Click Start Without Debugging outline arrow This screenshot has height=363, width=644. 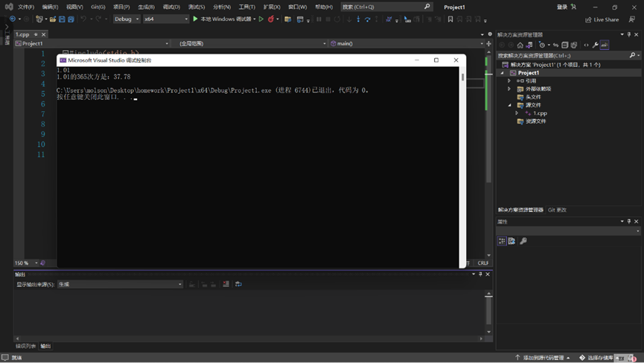point(261,19)
